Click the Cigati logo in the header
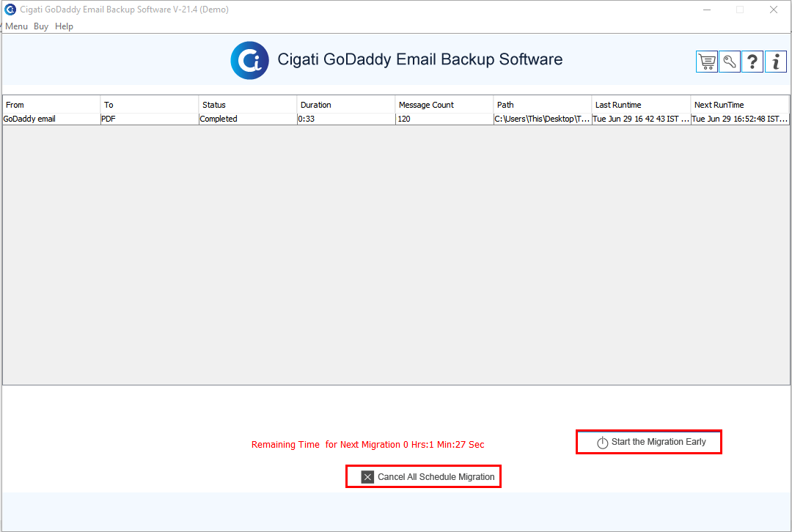Screen dimensions: 792x532 (249, 61)
